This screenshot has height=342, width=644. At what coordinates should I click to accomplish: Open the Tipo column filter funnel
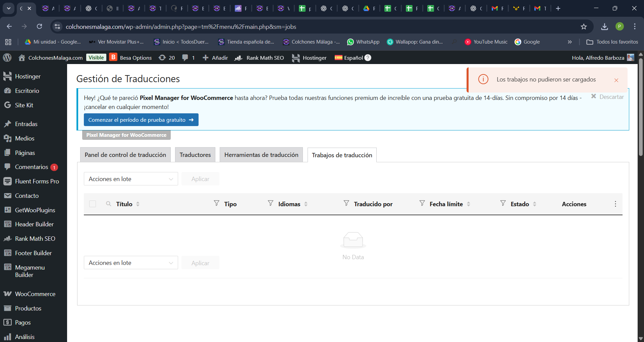[217, 203]
